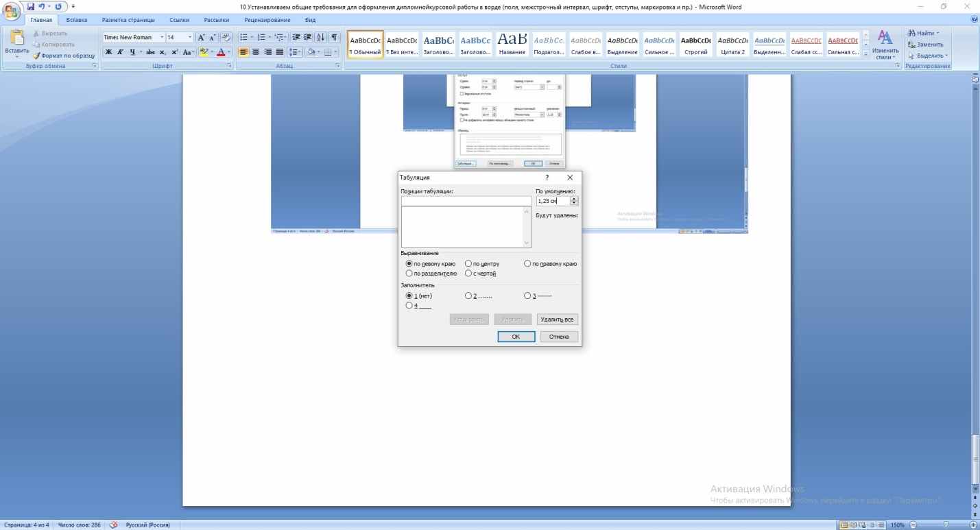980x530 pixels.
Task: Open the Вставка ribbon tab
Action: [x=77, y=20]
